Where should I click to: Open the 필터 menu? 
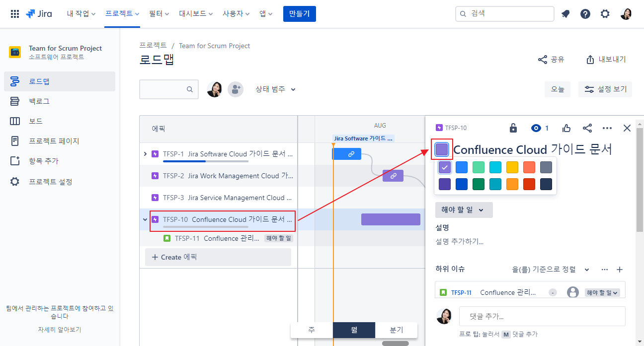pos(159,14)
